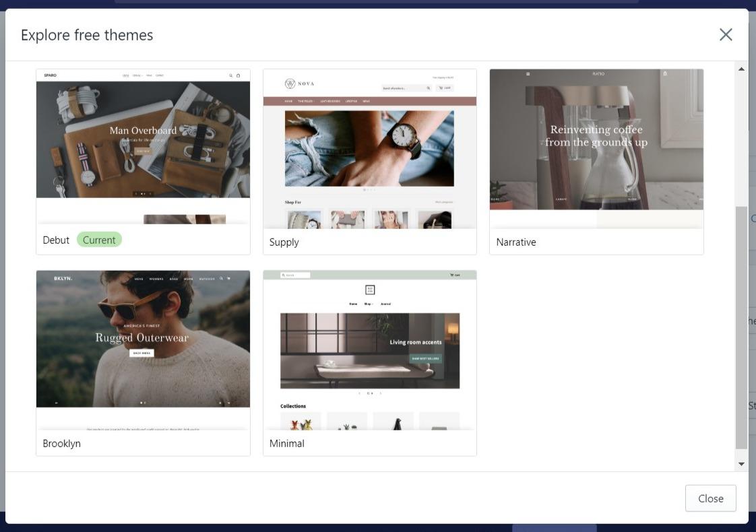Select the Debut theme preview image

[x=144, y=147]
